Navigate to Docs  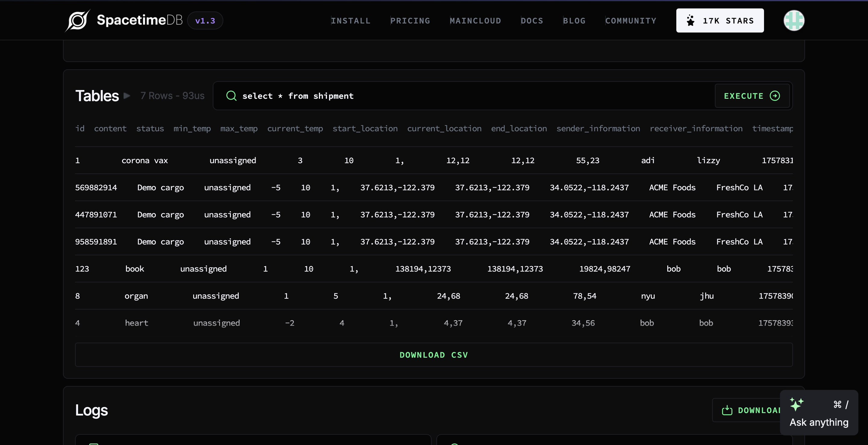pyautogui.click(x=532, y=20)
